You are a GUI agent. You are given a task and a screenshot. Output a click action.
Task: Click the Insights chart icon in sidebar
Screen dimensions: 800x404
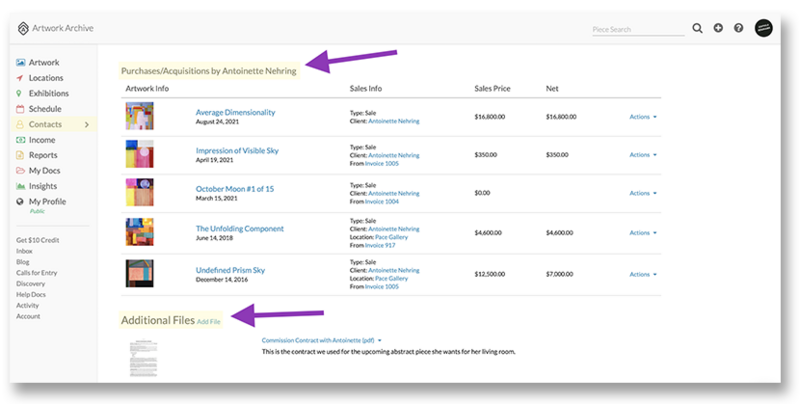coord(20,186)
